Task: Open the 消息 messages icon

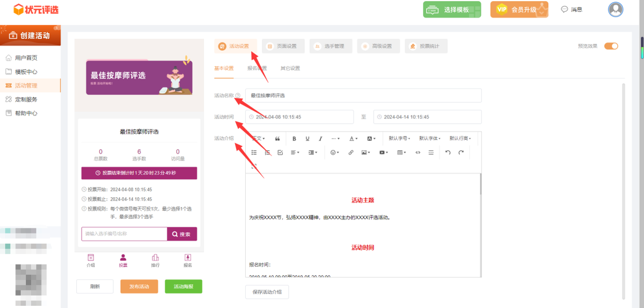Action: point(572,10)
